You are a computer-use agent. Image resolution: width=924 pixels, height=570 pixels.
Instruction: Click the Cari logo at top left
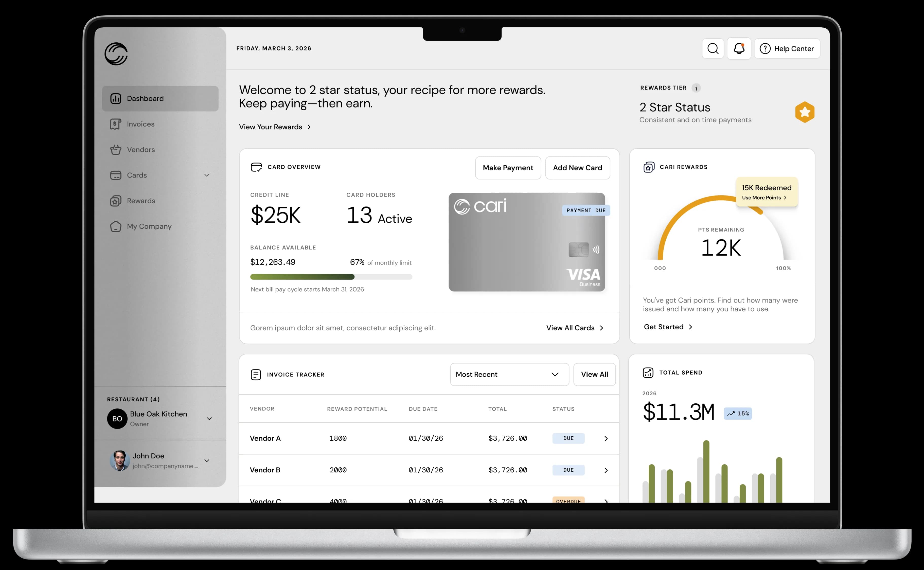(x=117, y=54)
